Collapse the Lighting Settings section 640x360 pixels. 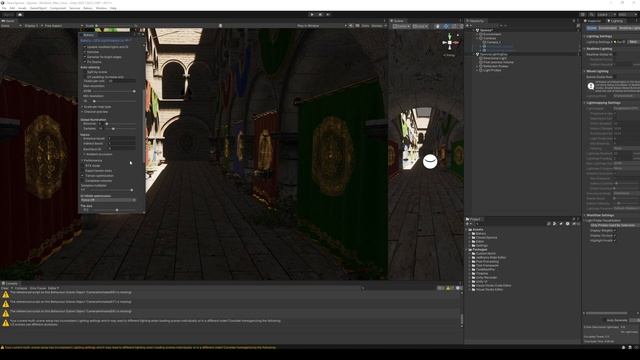coord(584,36)
